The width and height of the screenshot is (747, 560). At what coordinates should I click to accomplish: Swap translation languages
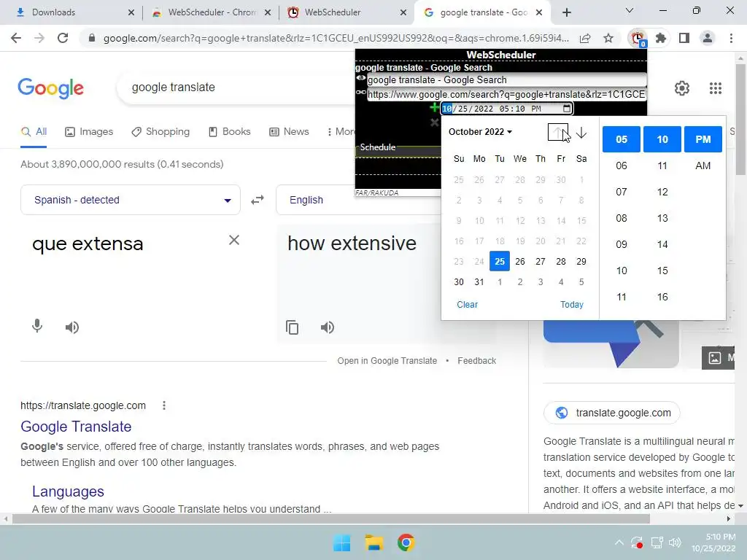point(258,200)
